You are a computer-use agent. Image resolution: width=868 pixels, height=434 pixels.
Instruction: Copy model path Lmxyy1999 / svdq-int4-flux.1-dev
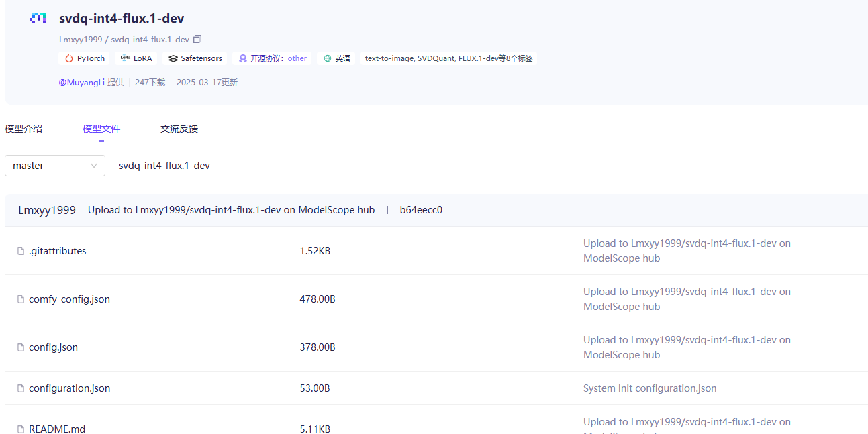click(x=197, y=40)
